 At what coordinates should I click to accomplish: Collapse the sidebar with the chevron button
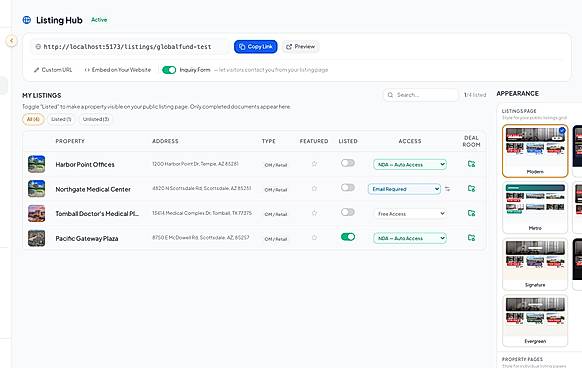[x=12, y=40]
